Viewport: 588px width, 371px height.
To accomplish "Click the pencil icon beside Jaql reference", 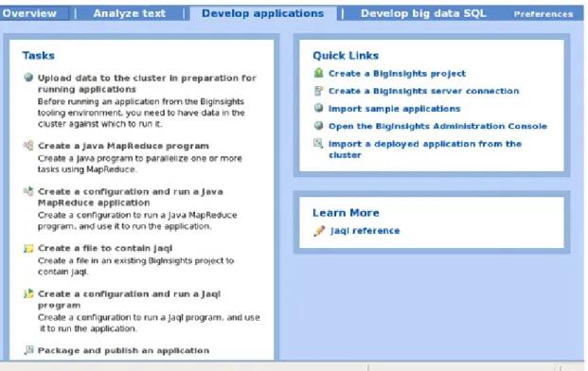I will pyautogui.click(x=319, y=231).
